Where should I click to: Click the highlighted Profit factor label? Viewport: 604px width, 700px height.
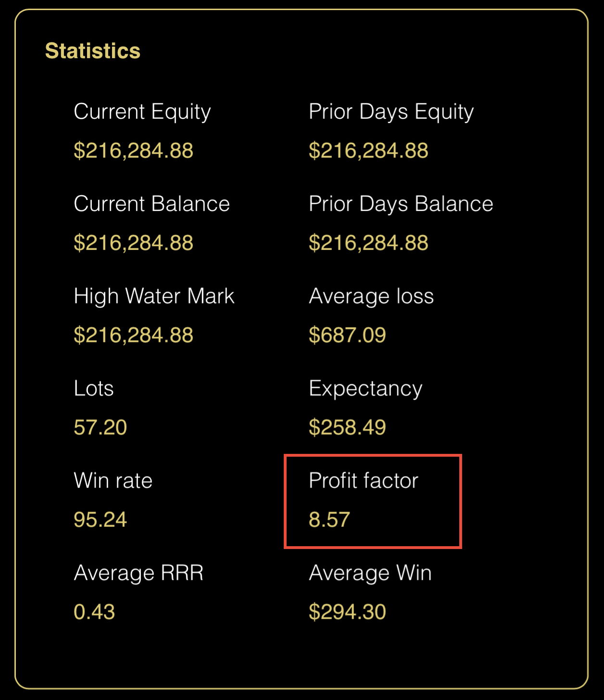[363, 481]
